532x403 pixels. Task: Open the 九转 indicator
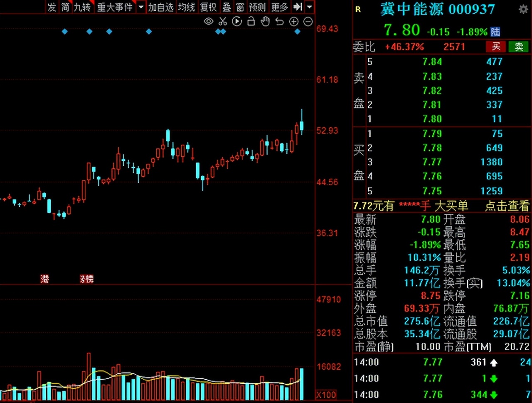(82, 7)
